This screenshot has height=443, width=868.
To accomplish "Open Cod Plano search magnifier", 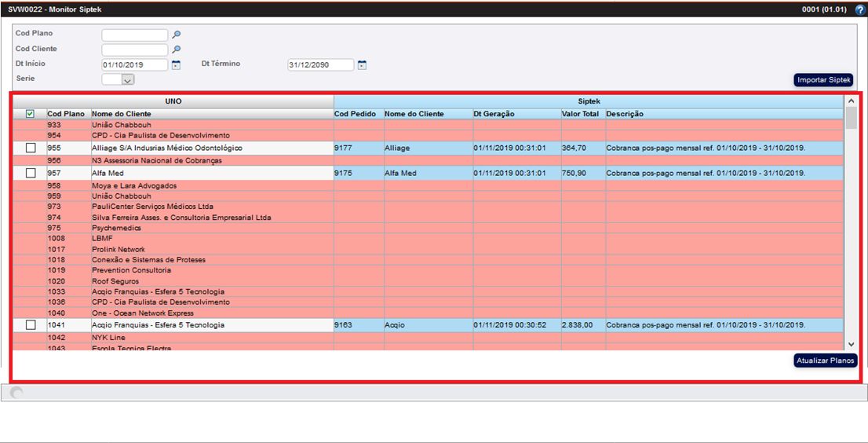I will 177,35.
